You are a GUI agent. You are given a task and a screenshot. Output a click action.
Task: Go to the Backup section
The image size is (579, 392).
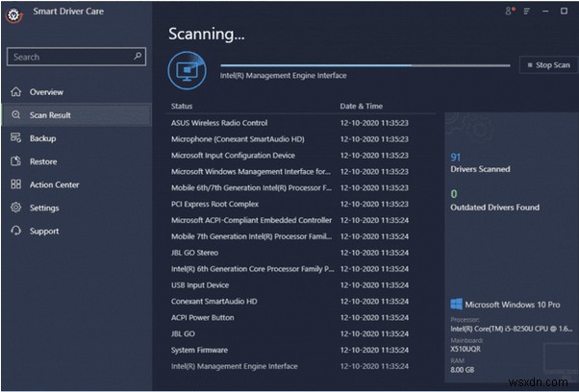76,138
